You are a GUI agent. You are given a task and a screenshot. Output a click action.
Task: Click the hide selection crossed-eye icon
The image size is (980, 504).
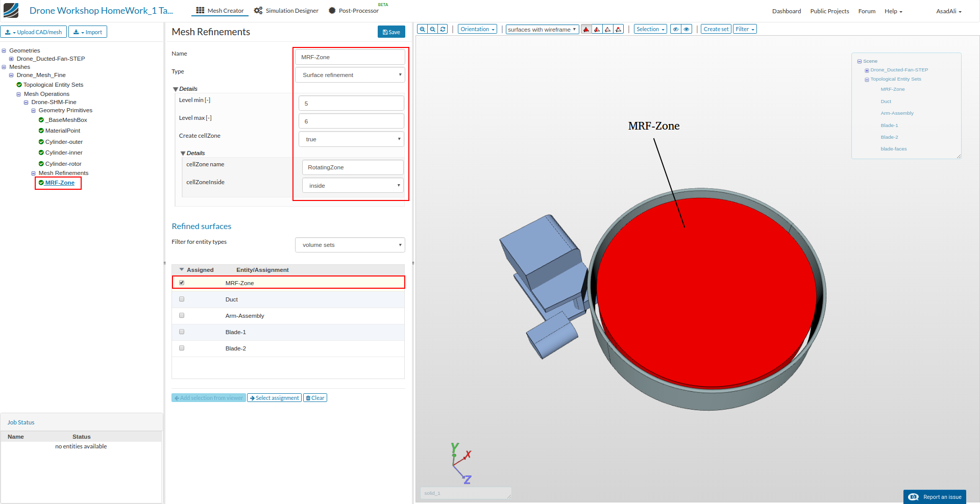(x=676, y=30)
